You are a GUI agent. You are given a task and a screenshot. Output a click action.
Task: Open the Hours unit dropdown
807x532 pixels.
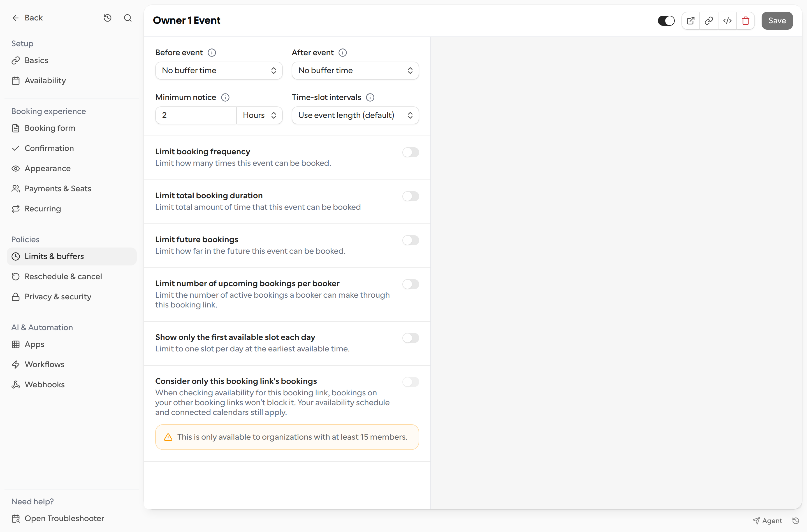pyautogui.click(x=259, y=115)
